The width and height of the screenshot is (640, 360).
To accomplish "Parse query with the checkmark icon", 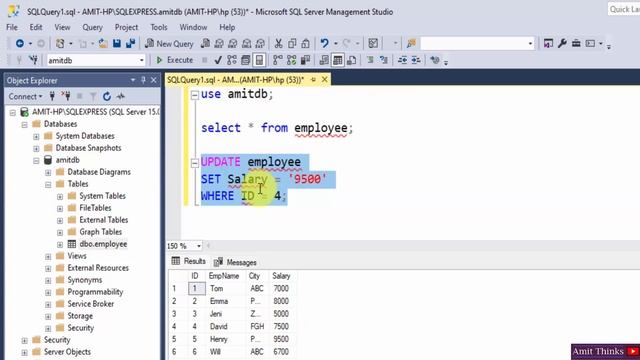I will 218,60.
